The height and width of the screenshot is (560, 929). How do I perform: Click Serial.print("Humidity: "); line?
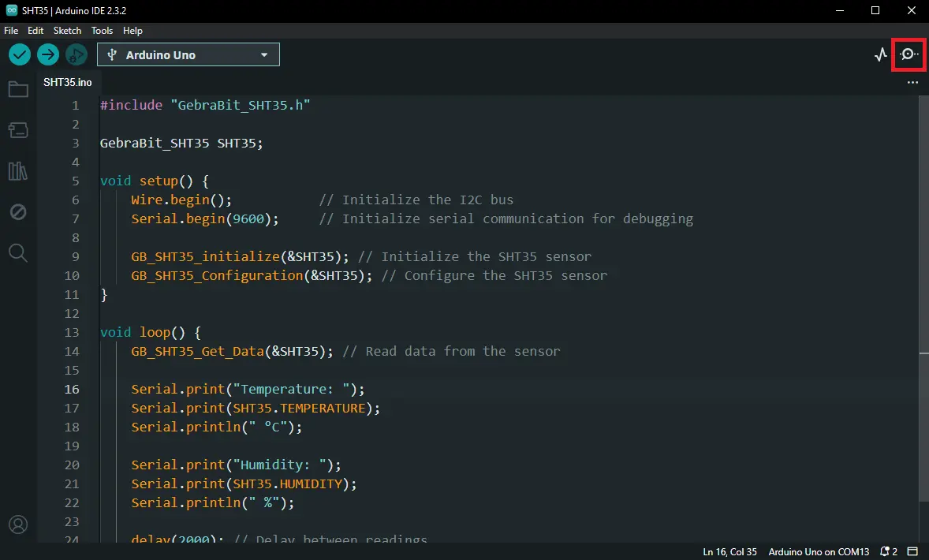coord(236,465)
